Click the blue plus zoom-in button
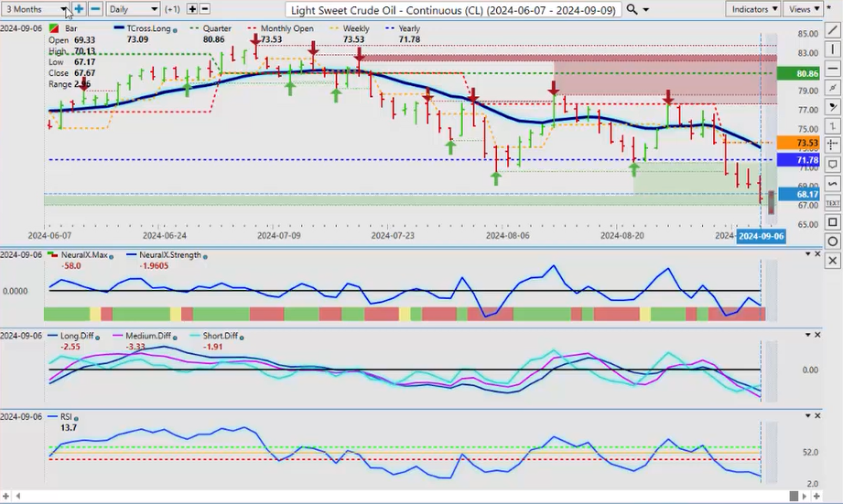Screen dimensions: 843x504 pyautogui.click(x=79, y=9)
